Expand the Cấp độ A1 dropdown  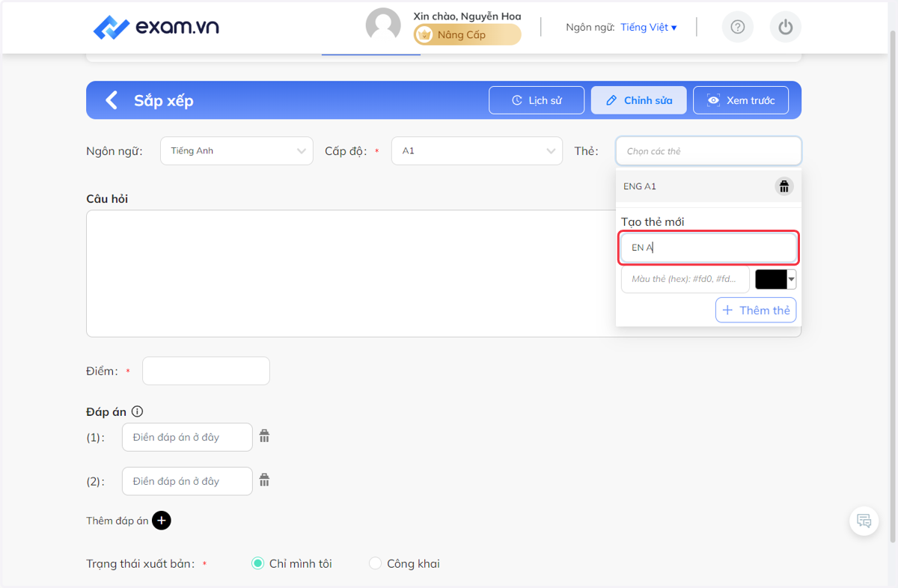coord(477,151)
